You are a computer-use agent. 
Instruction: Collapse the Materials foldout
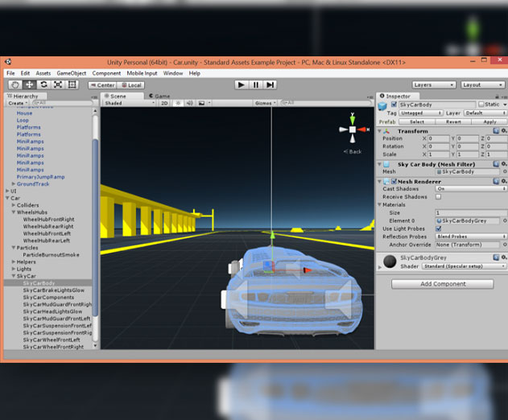tap(379, 204)
